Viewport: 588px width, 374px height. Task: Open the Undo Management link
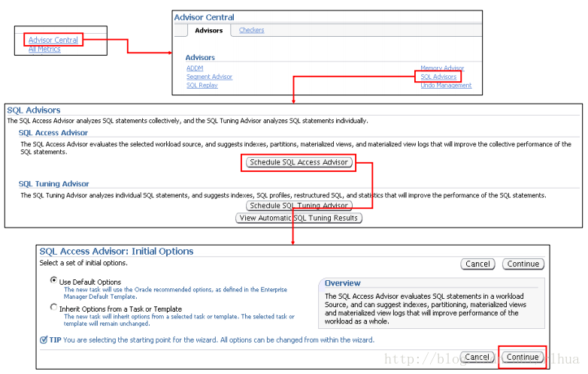point(446,86)
